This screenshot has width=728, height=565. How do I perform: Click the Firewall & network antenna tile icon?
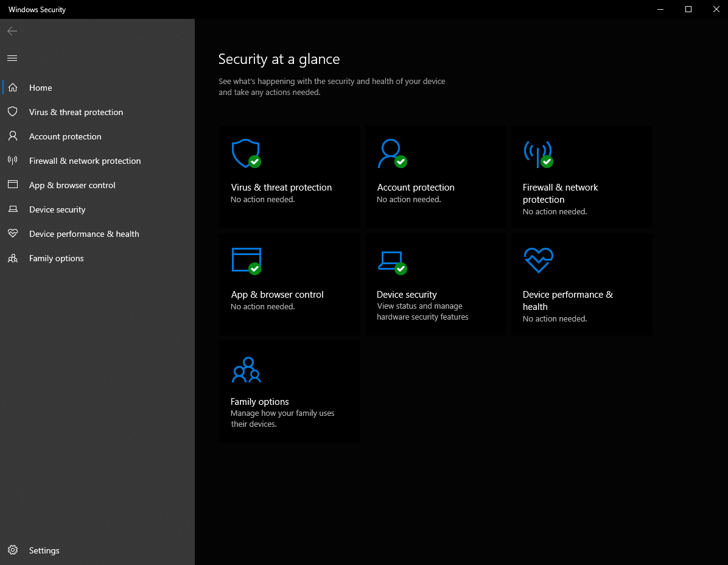pos(537,153)
